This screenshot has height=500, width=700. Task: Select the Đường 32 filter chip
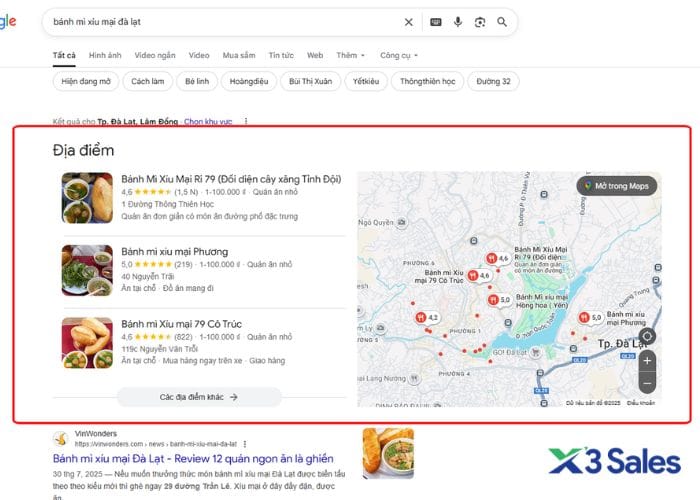[493, 81]
